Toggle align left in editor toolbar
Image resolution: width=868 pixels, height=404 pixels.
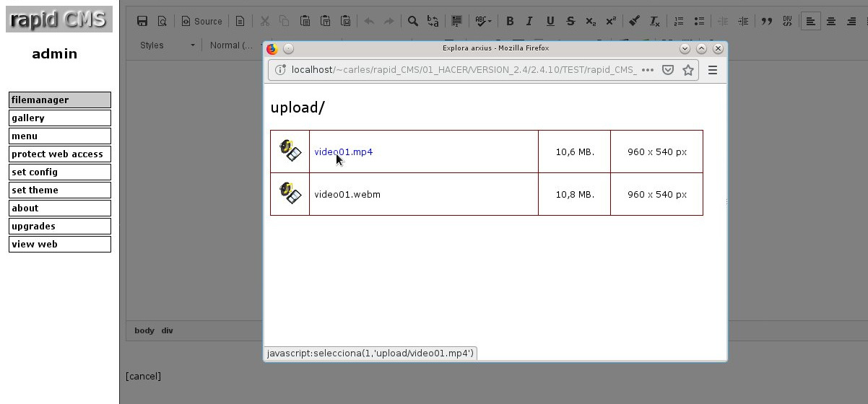click(x=811, y=22)
